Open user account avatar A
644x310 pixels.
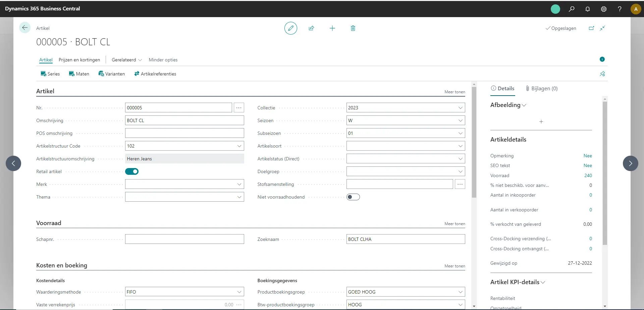[x=636, y=9]
